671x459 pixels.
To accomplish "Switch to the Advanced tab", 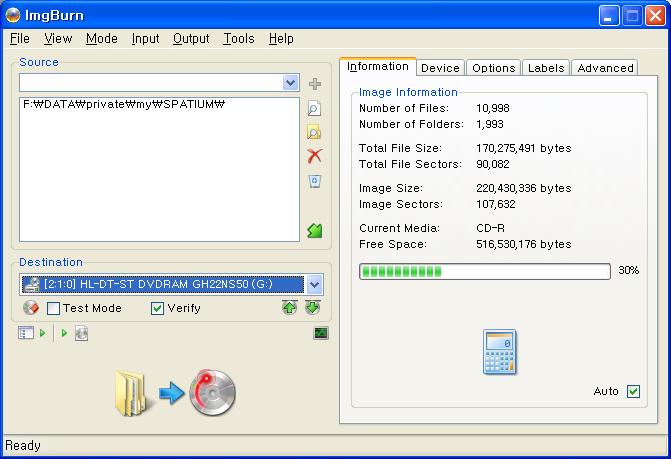I will [605, 68].
